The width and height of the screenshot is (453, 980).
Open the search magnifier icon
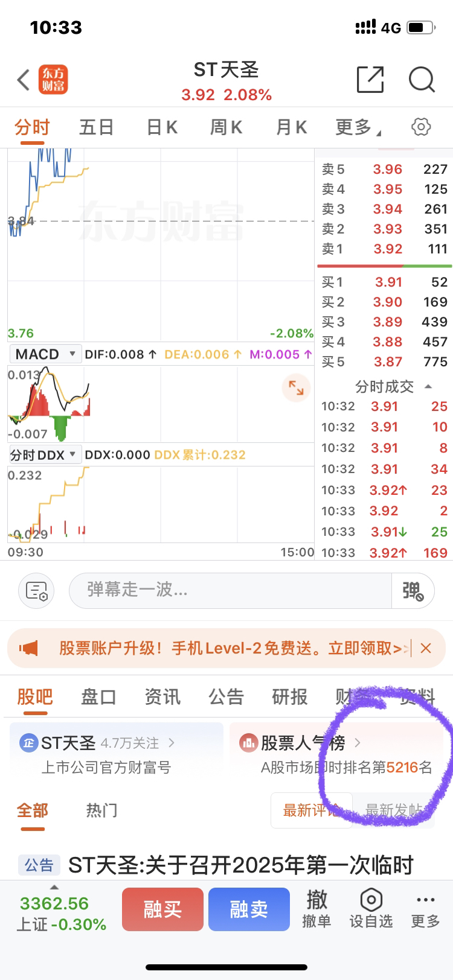point(422,80)
